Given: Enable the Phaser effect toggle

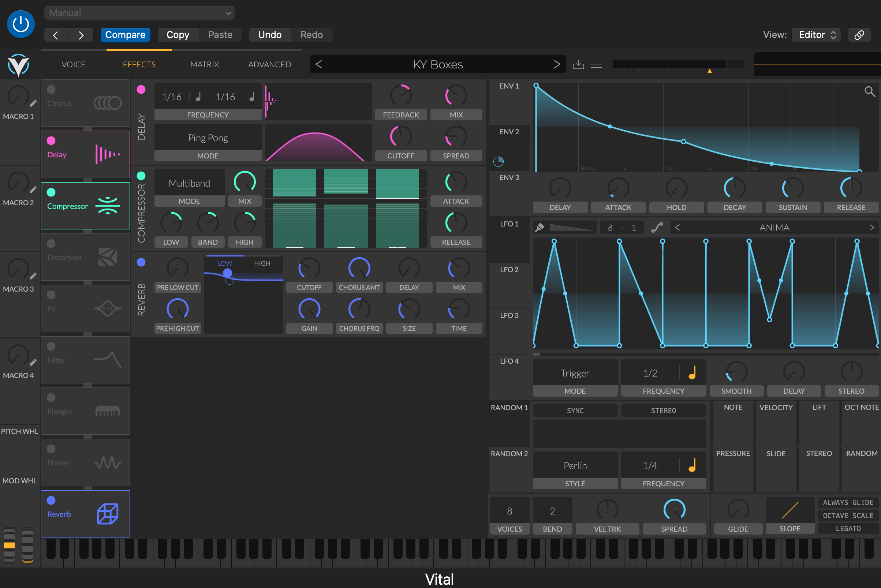Looking at the screenshot, I should coord(51,449).
